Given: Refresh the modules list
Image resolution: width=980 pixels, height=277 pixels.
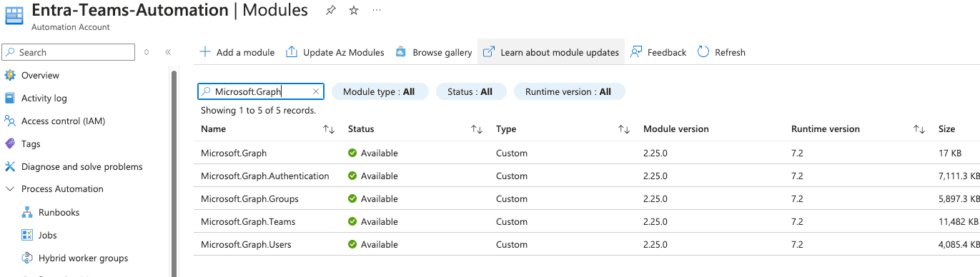Looking at the screenshot, I should click(721, 52).
